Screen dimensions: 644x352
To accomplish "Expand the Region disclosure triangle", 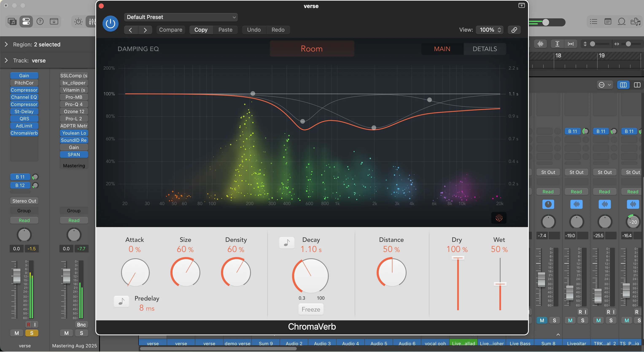I will pos(6,44).
